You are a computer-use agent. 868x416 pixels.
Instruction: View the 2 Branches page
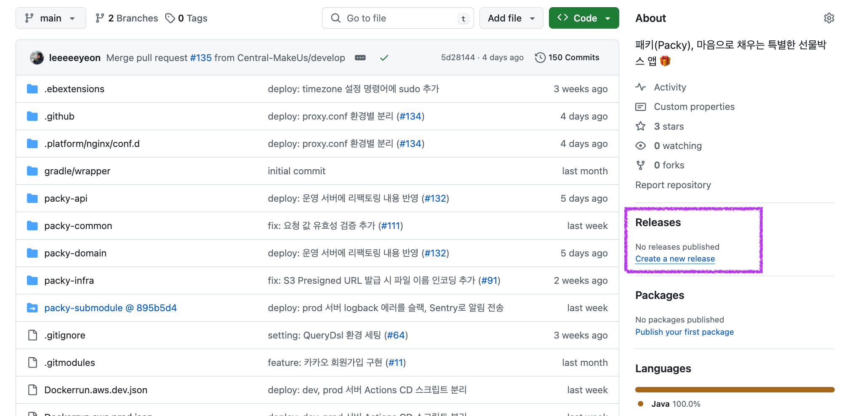pos(126,18)
